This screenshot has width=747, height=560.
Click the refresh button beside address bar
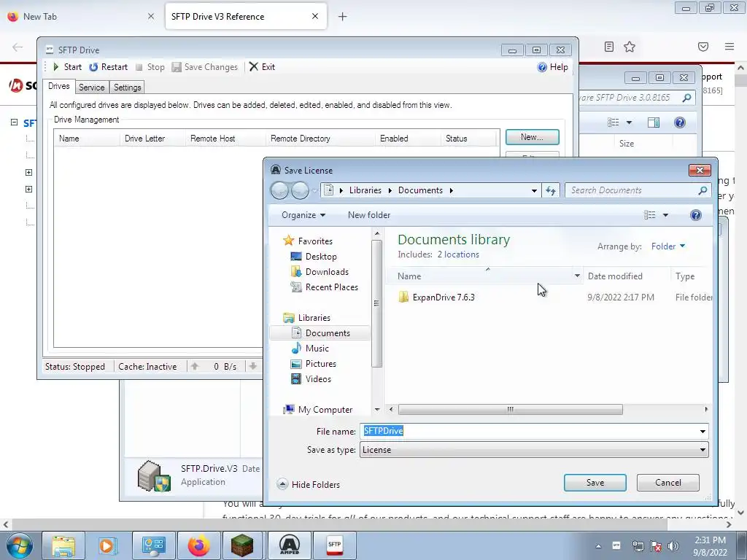[551, 190]
